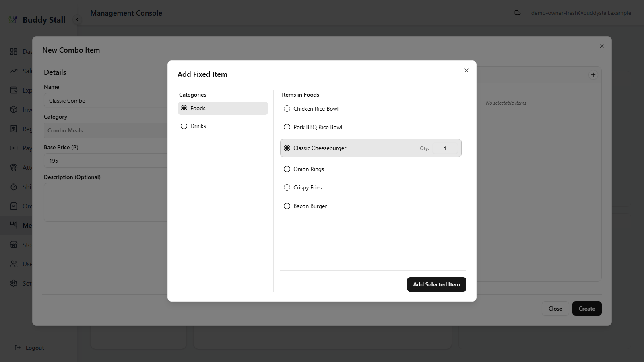
Task: Select the Drinks category radio button
Action: (x=184, y=126)
